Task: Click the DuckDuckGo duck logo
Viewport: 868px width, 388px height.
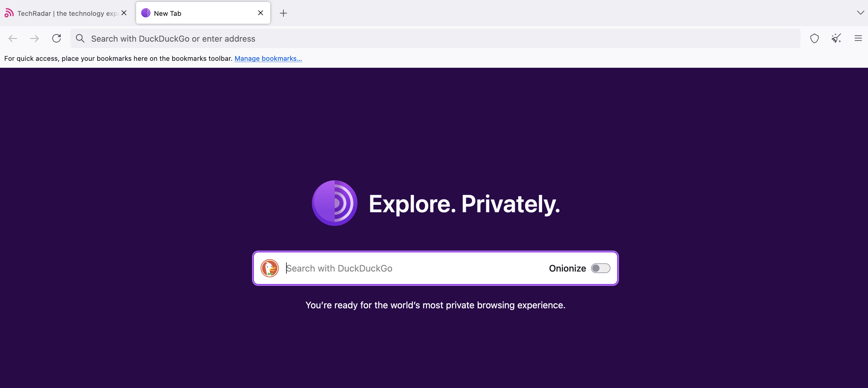Action: coord(270,268)
